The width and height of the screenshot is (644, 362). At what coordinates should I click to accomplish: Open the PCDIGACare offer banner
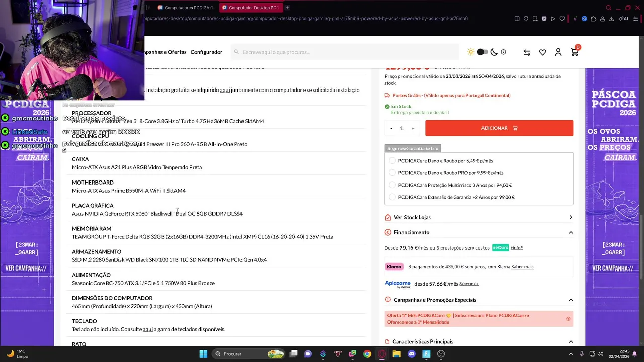pos(478,319)
